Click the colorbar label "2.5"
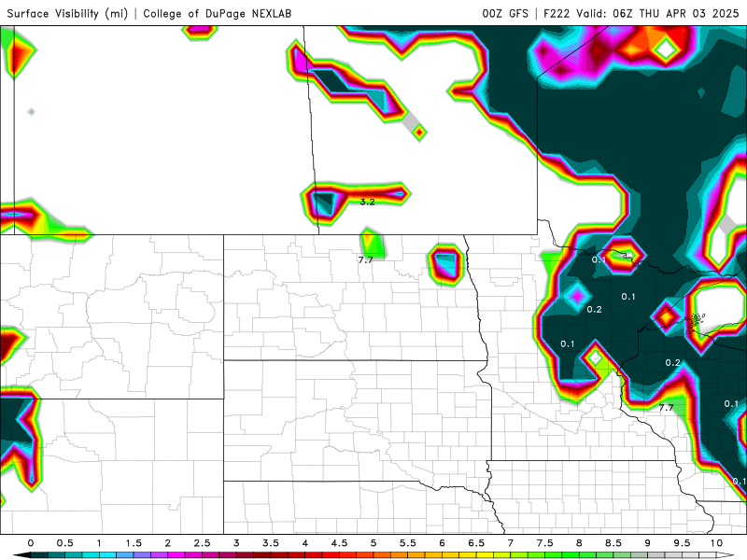Image resolution: width=747 pixels, height=560 pixels. (x=202, y=543)
